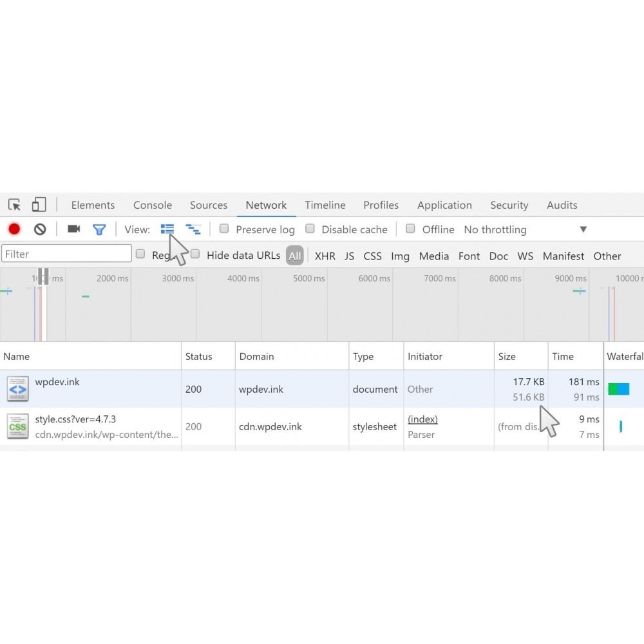This screenshot has width=644, height=644.
Task: Focus the Filter text field
Action: pyautogui.click(x=66, y=254)
